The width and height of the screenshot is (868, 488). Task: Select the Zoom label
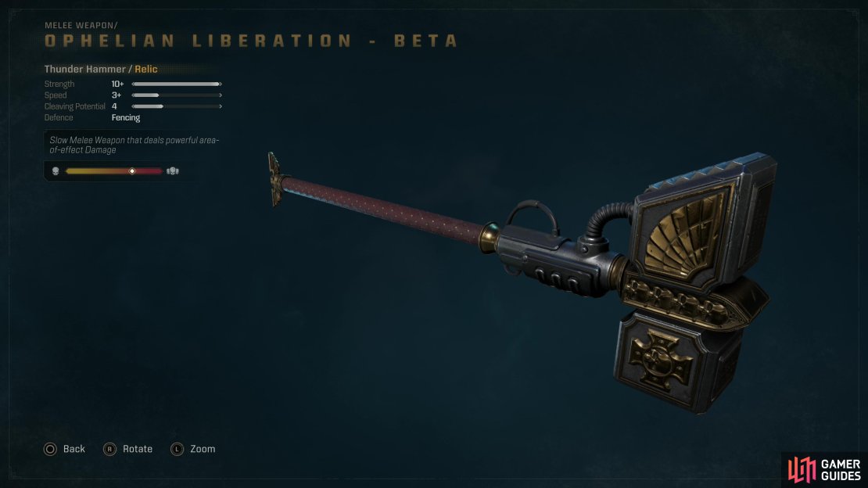pos(203,449)
